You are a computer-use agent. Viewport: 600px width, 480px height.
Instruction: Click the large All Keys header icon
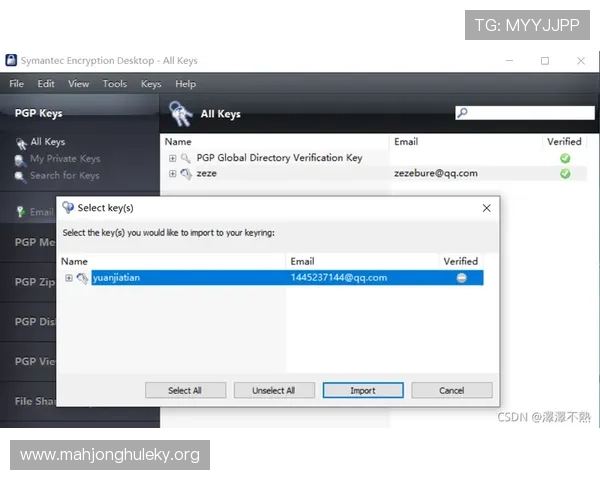tap(181, 113)
